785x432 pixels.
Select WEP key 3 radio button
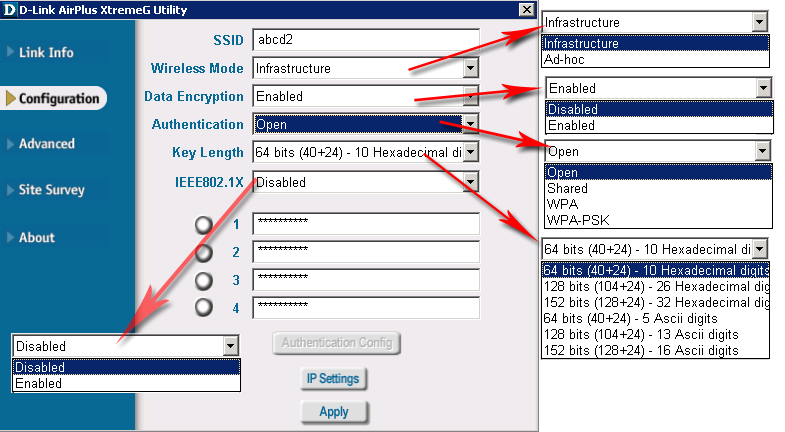click(x=204, y=280)
